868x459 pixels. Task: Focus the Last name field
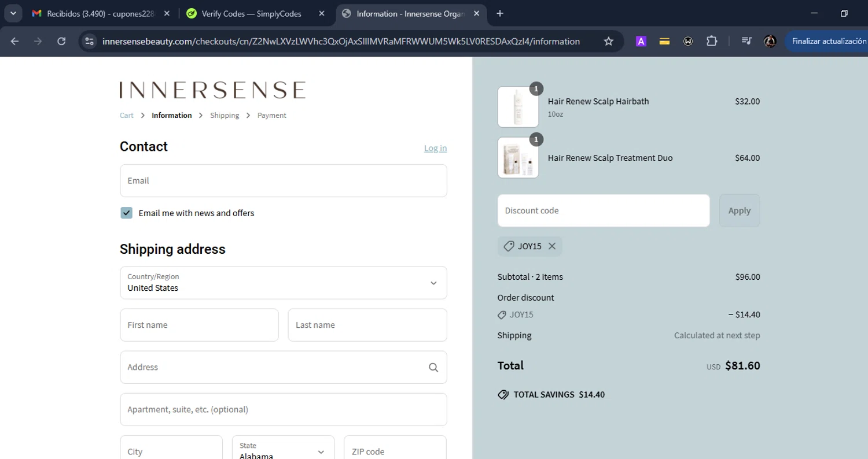367,325
